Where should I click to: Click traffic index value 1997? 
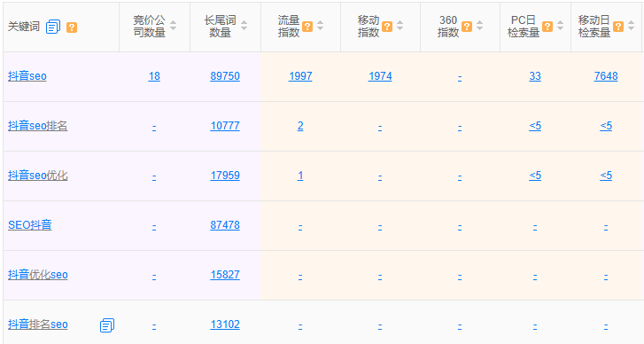[x=300, y=76]
